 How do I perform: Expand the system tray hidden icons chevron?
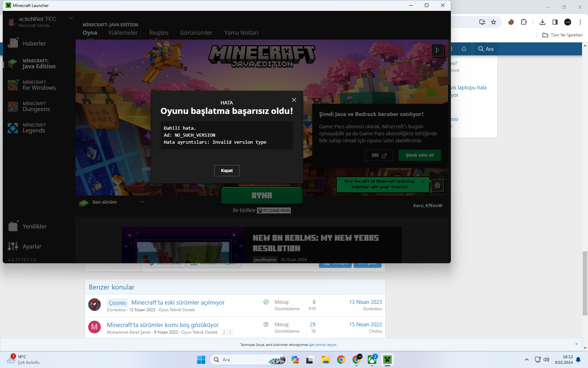pyautogui.click(x=526, y=360)
